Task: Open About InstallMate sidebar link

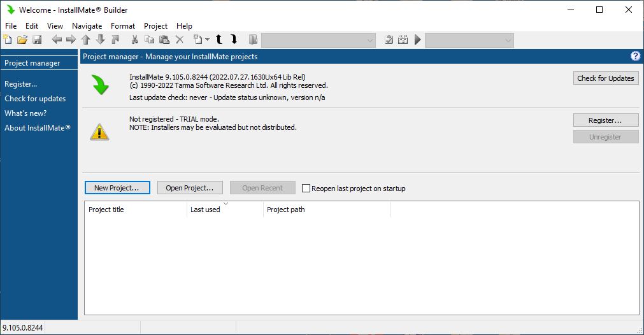Action: click(38, 127)
